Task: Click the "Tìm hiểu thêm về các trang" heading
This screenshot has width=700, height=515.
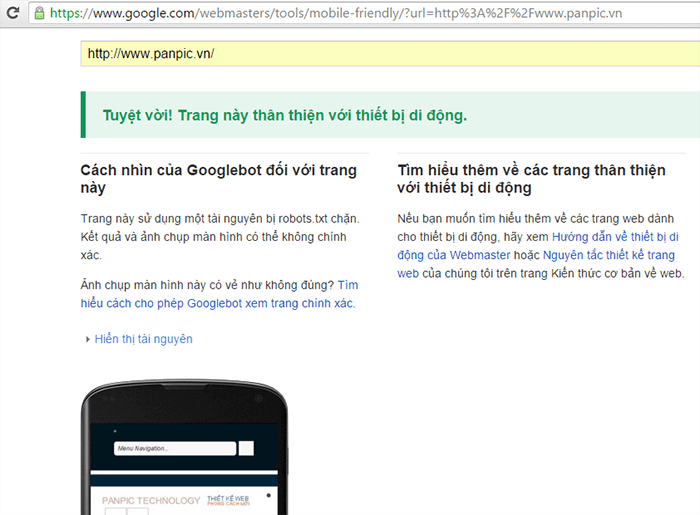Action: [x=531, y=179]
